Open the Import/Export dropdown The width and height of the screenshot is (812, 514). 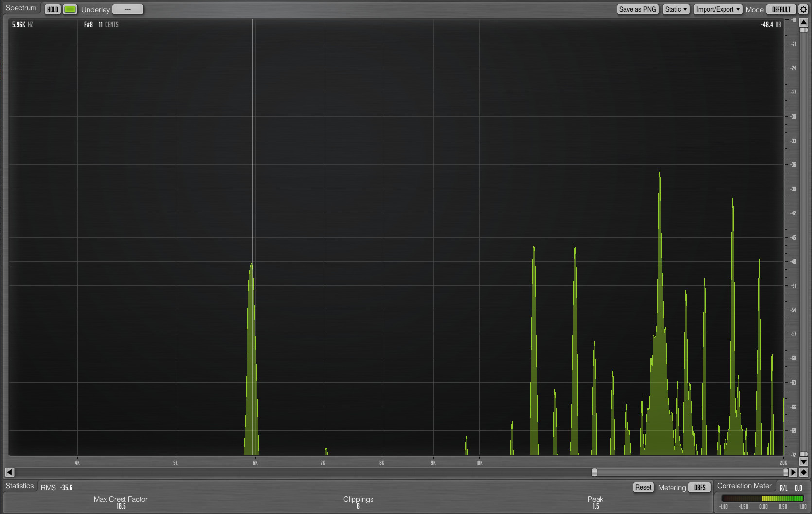[x=718, y=9]
